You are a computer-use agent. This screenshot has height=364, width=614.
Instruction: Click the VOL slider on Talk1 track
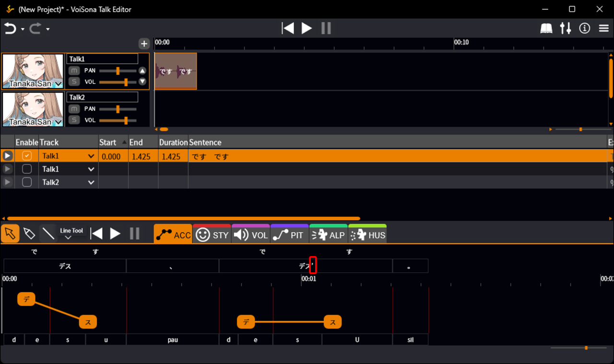click(x=118, y=82)
